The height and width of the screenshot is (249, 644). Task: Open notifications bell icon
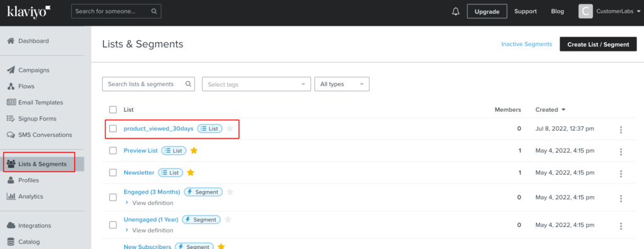click(455, 11)
